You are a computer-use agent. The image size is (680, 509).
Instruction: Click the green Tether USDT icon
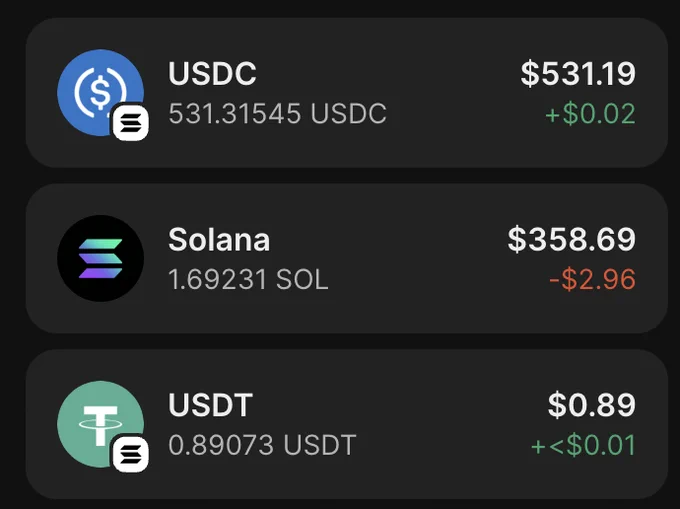coord(100,424)
